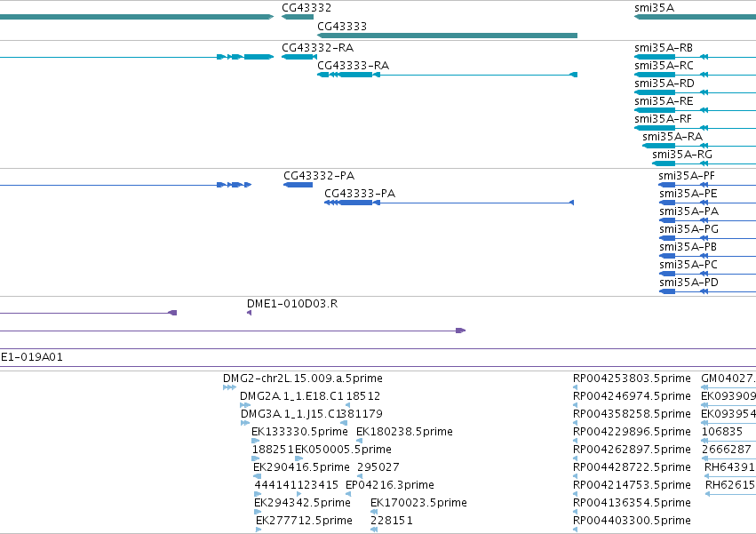Click transcript smi35A-RB
The height and width of the screenshot is (534, 756).
point(664,48)
